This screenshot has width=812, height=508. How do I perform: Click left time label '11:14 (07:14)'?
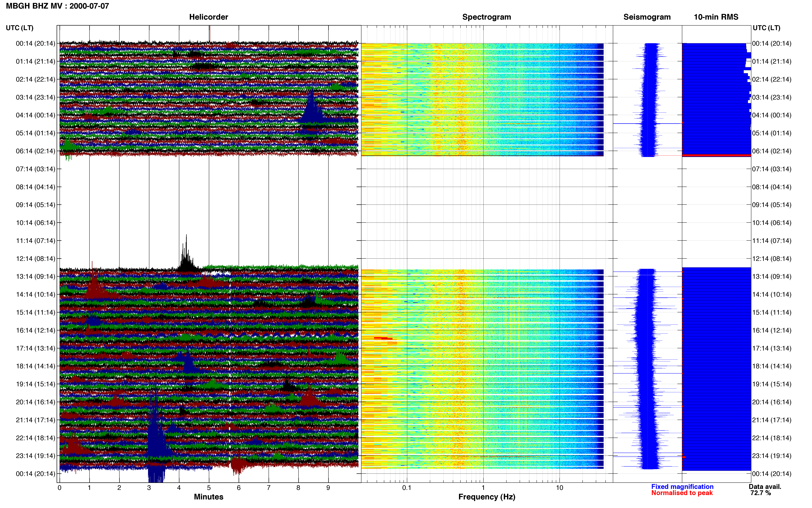click(36, 240)
